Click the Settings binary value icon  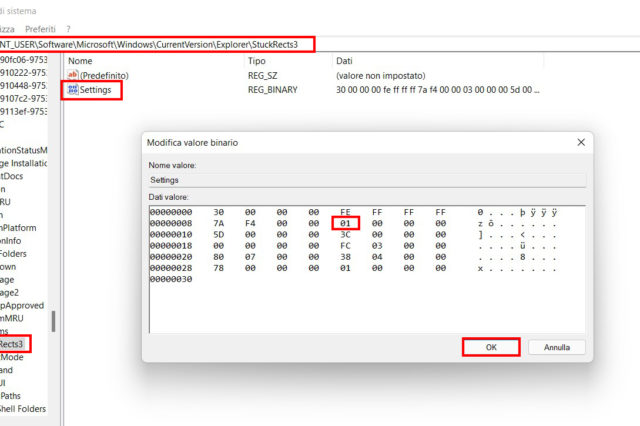point(73,89)
